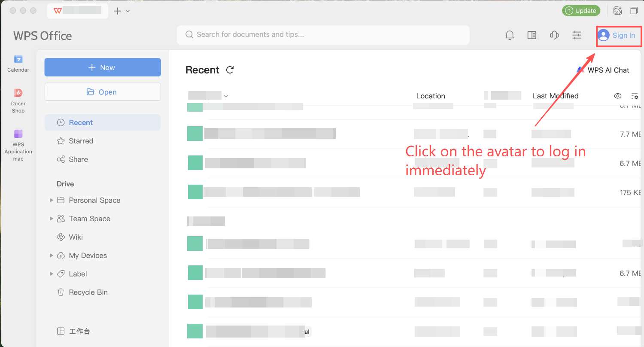The height and width of the screenshot is (347, 644).
Task: Expand the Team Space tree
Action: click(x=52, y=219)
